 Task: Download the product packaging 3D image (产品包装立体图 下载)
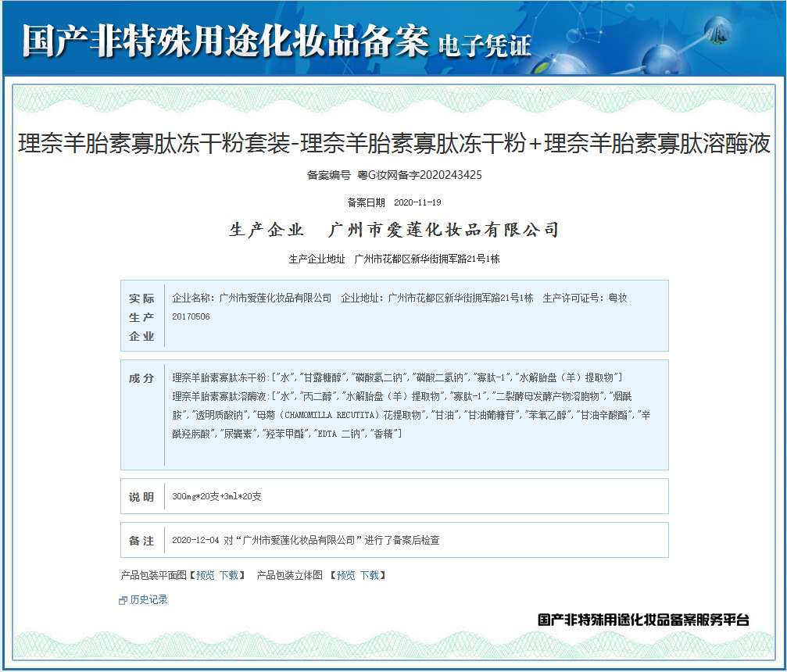[369, 575]
